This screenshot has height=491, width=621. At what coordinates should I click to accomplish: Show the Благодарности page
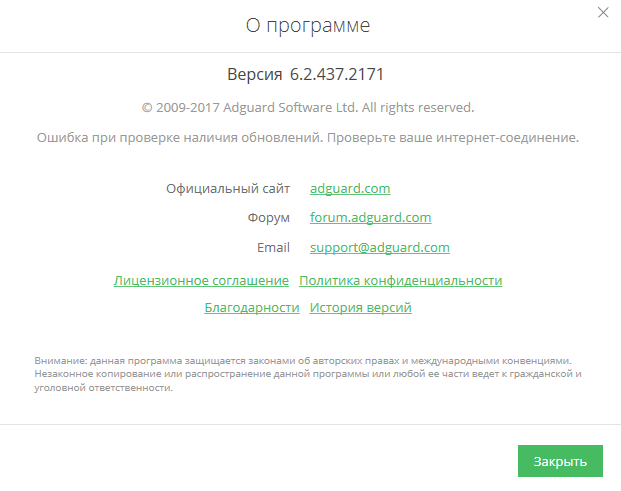point(252,308)
